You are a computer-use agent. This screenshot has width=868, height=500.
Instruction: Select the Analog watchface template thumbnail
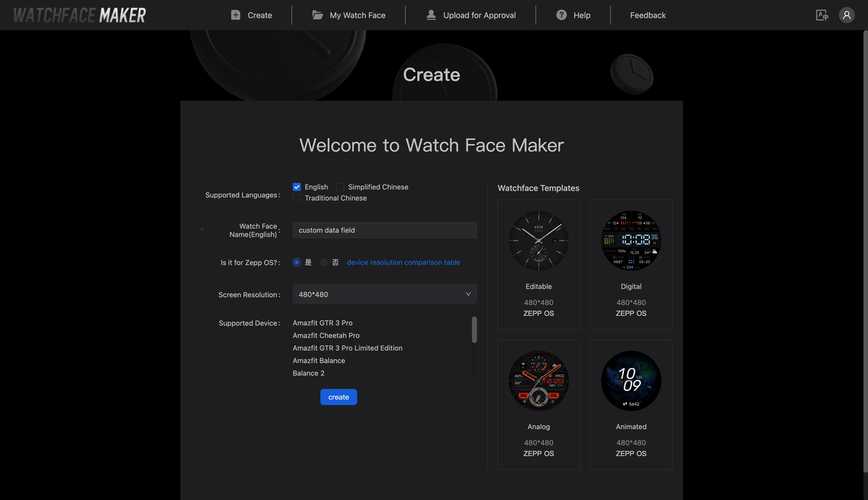(538, 381)
